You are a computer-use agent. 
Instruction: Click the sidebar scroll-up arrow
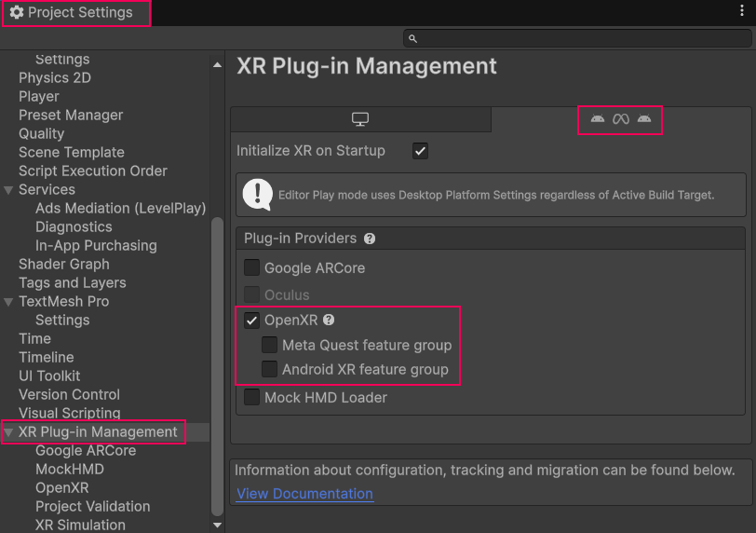tap(217, 65)
